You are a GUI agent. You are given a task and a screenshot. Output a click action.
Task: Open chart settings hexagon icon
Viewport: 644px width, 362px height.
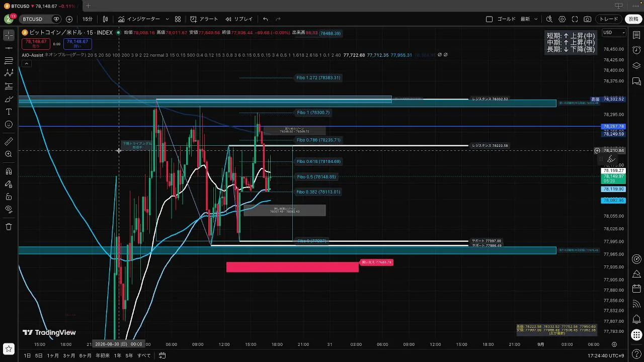[562, 19]
